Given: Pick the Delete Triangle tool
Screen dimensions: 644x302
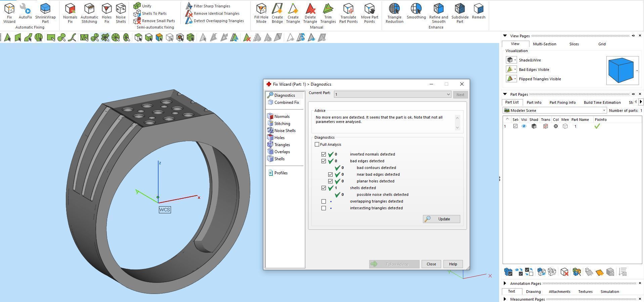Looking at the screenshot, I should [310, 13].
